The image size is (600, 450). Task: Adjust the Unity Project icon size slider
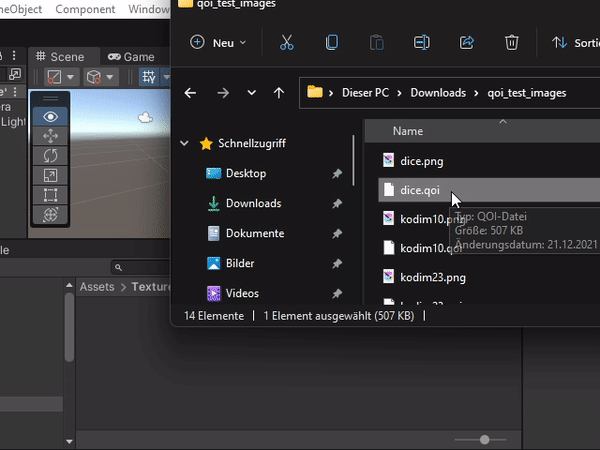pyautogui.click(x=484, y=440)
